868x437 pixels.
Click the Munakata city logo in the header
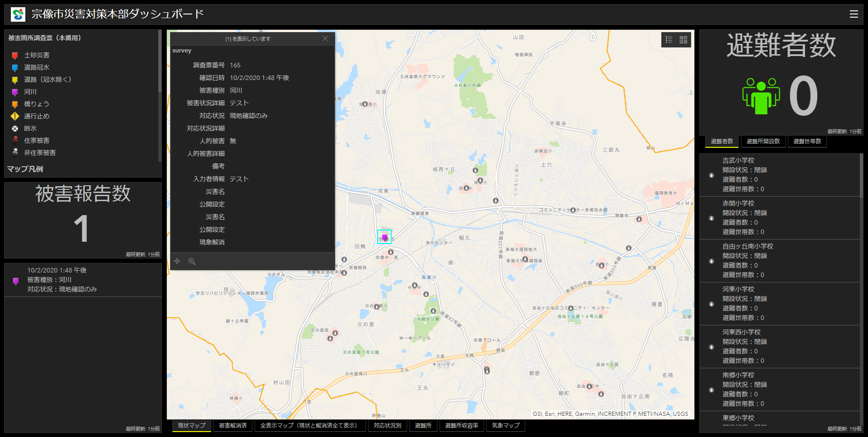coord(18,14)
